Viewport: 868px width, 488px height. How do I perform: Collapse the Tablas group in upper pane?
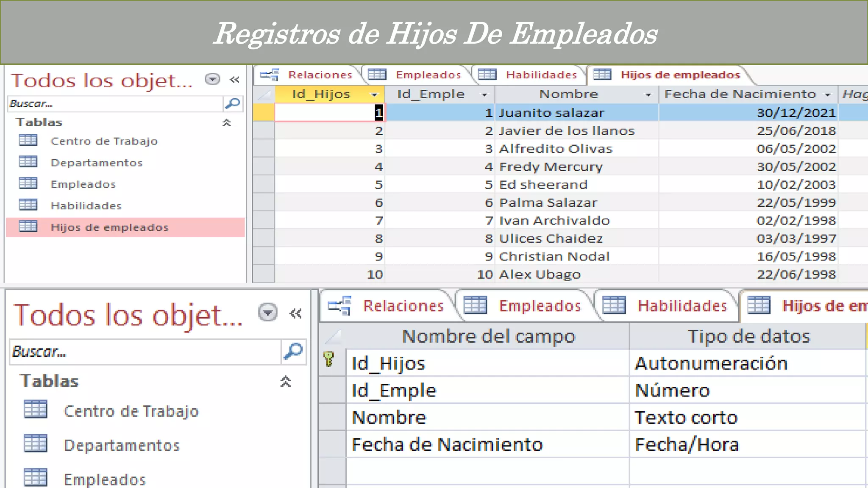[227, 123]
